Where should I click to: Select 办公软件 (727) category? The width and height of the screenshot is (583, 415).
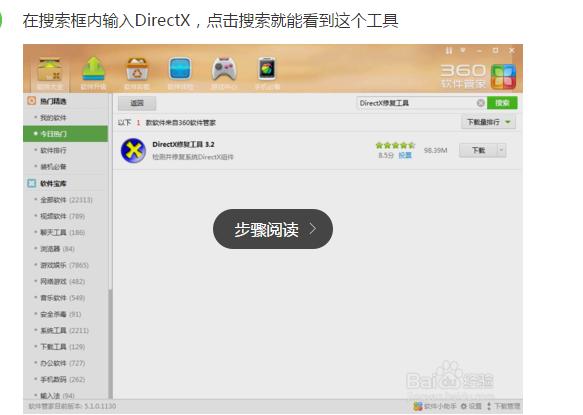(x=62, y=363)
